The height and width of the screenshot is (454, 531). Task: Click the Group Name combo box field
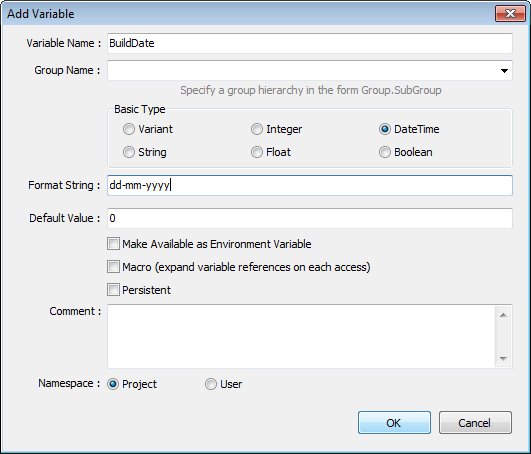pos(310,70)
